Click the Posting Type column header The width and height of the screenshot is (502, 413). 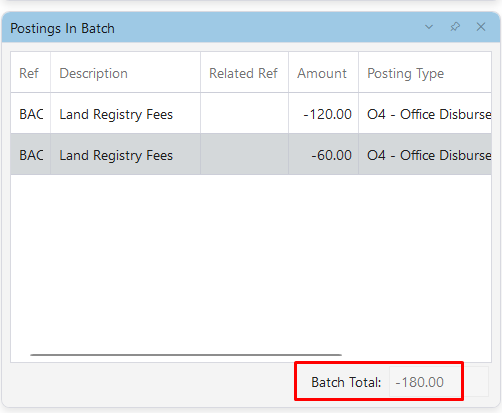(425, 72)
